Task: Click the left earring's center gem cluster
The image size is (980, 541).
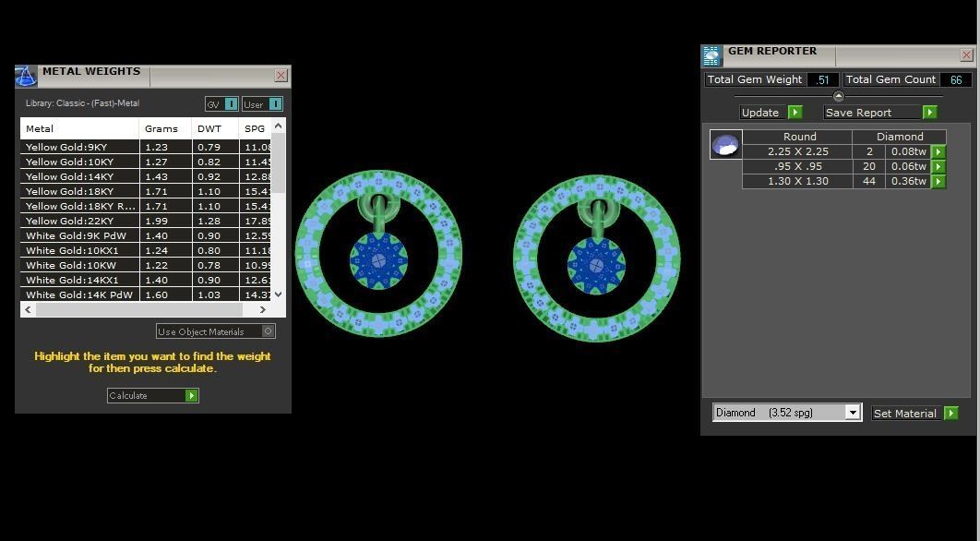Action: tap(378, 260)
